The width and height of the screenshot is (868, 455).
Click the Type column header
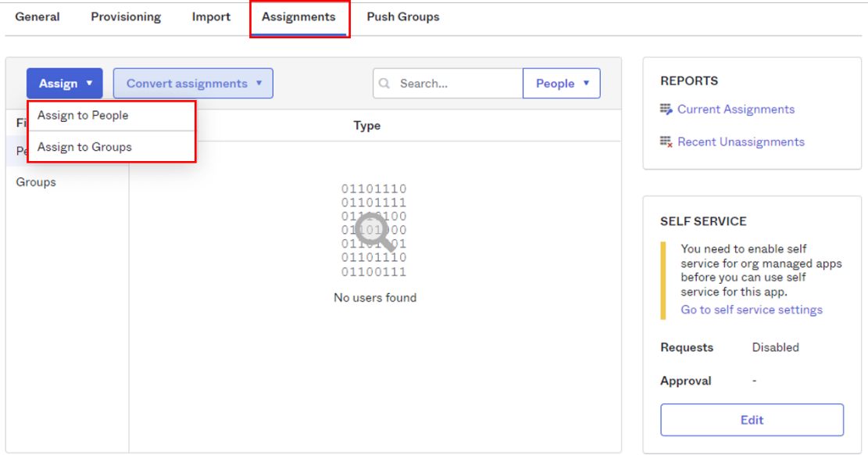[367, 126]
